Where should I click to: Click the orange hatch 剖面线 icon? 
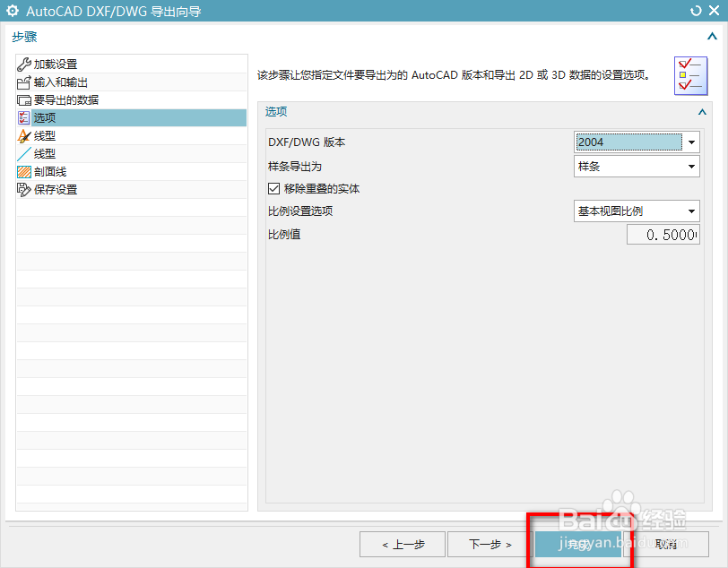pyautogui.click(x=23, y=172)
